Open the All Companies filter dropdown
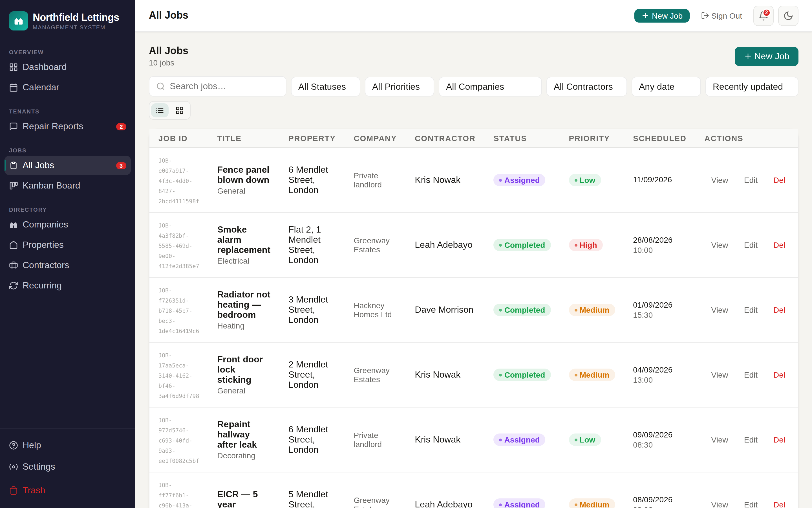This screenshot has width=812, height=508. point(490,87)
